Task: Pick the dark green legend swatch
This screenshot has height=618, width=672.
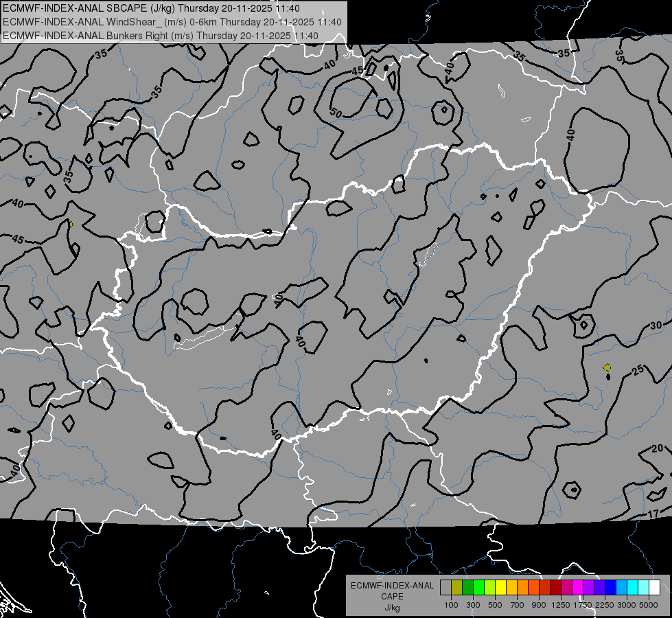Action: pos(467,588)
